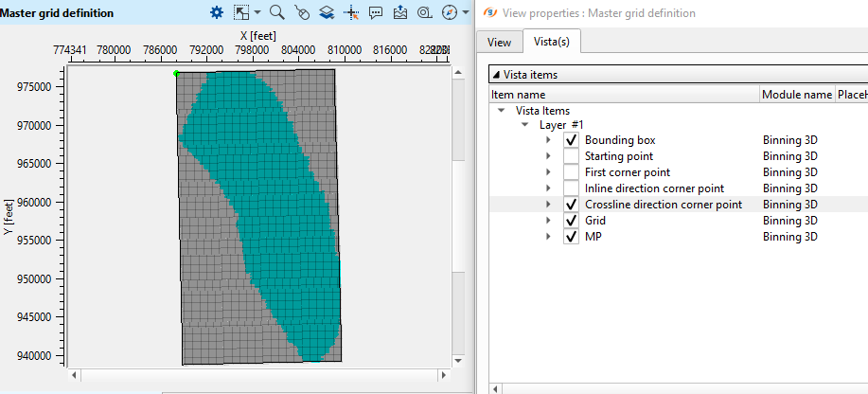Click the Module name column header
Viewport: 868px width, 394px height.
[x=796, y=95]
